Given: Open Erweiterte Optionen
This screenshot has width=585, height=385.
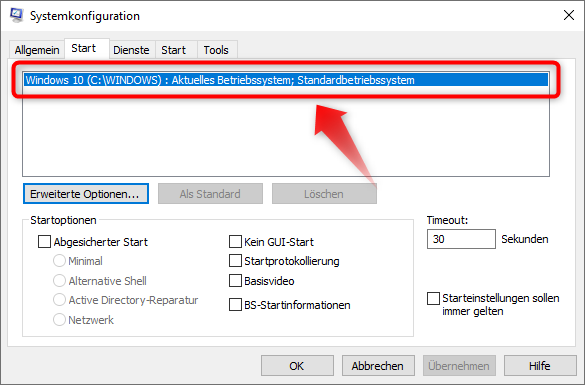Looking at the screenshot, I should (86, 194).
